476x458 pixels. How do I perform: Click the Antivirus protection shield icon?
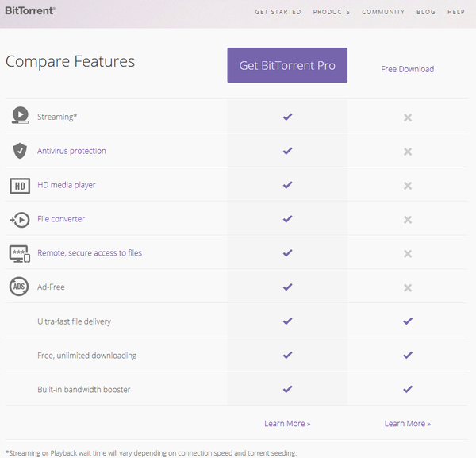[20, 151]
